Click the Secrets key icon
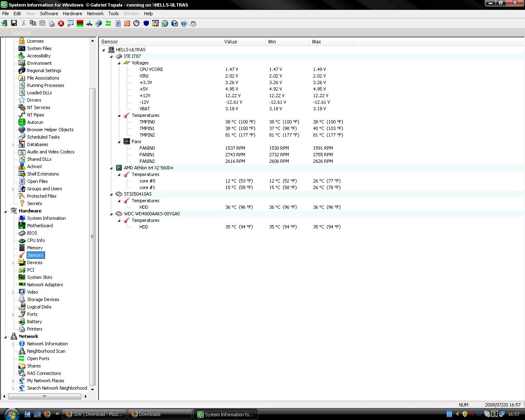Screen dimensions: 525x420 coord(22,203)
